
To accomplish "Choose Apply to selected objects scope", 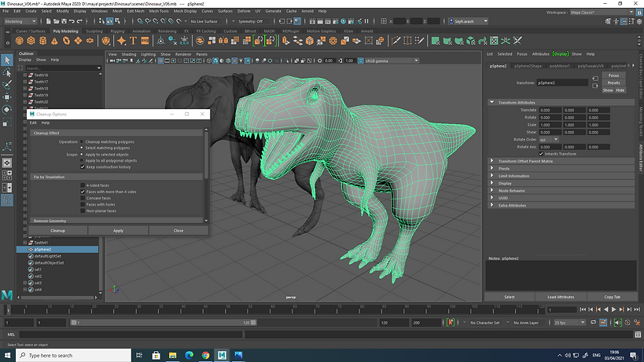I will click(82, 155).
